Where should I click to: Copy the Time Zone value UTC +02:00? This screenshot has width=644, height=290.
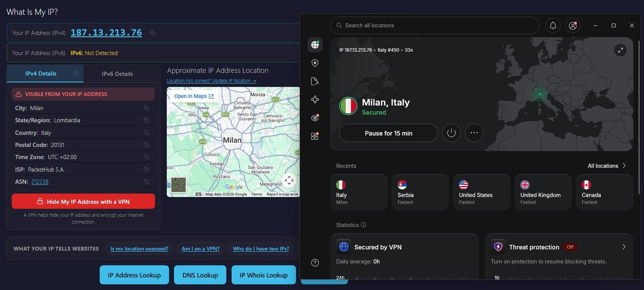(x=146, y=157)
